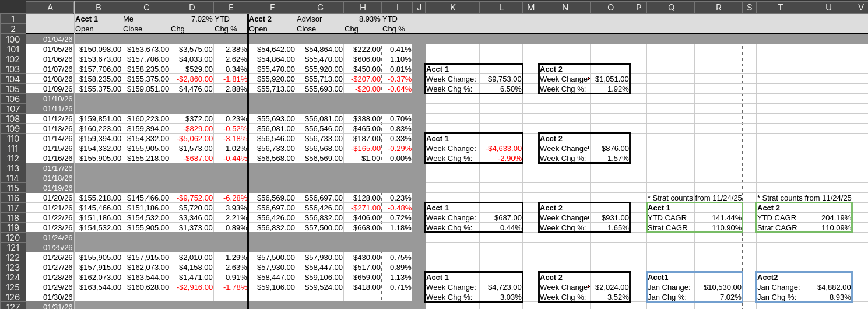Viewport: 868px width, 309px height.
Task: Select the -$207.00 Acct 2 change cell
Action: [363, 79]
